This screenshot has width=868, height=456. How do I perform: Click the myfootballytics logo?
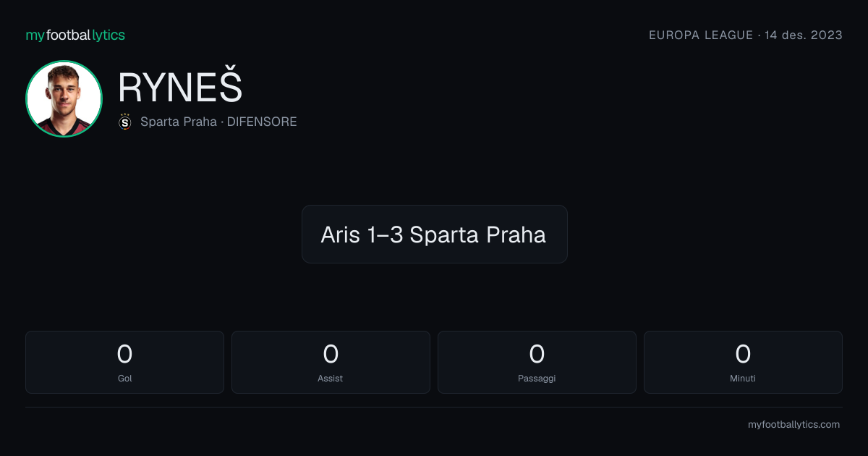(75, 35)
